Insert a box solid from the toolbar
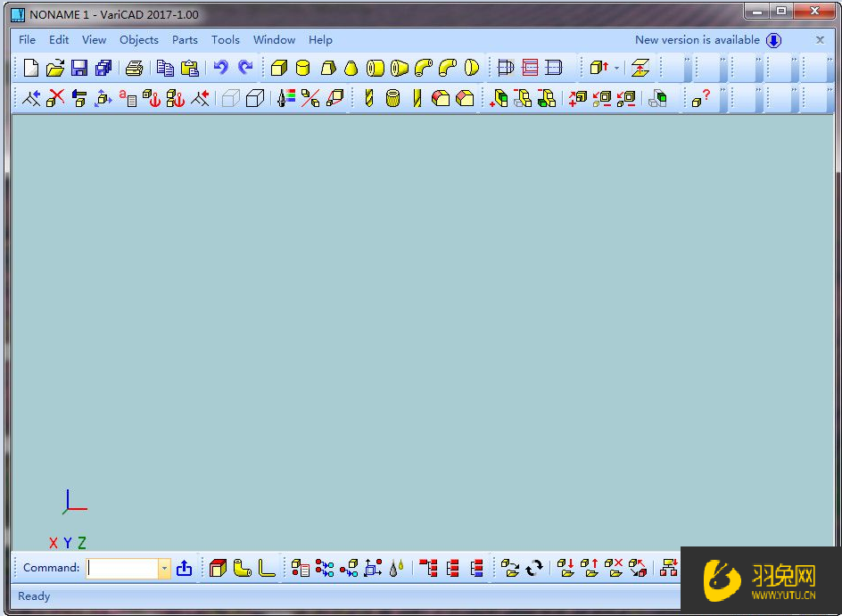Viewport: 842px width, 616px height. (x=279, y=68)
